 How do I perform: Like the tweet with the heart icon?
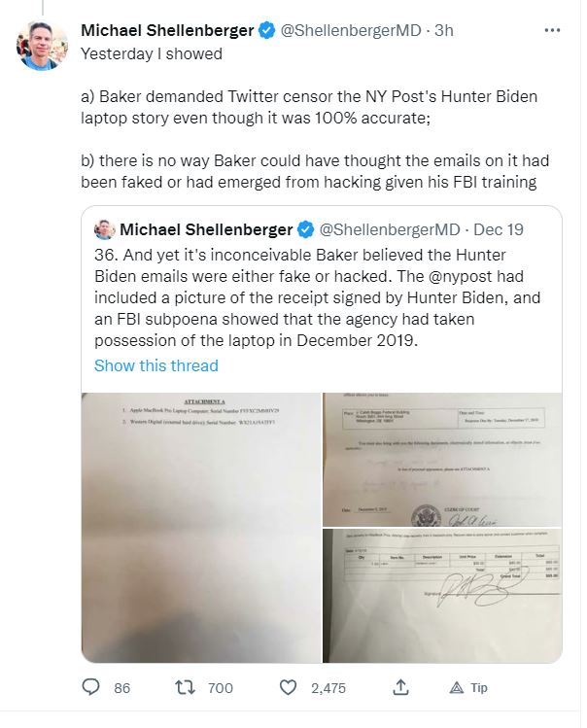(x=288, y=687)
